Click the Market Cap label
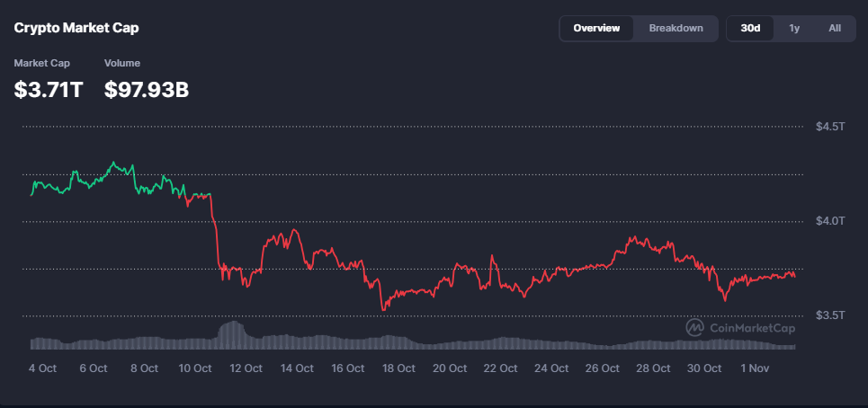This screenshot has height=408, width=868. (41, 63)
